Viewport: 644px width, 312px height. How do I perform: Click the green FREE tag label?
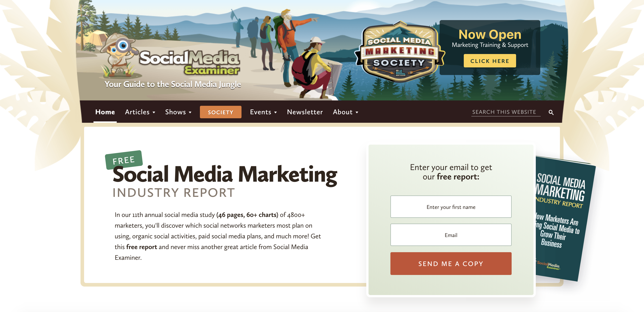click(124, 160)
